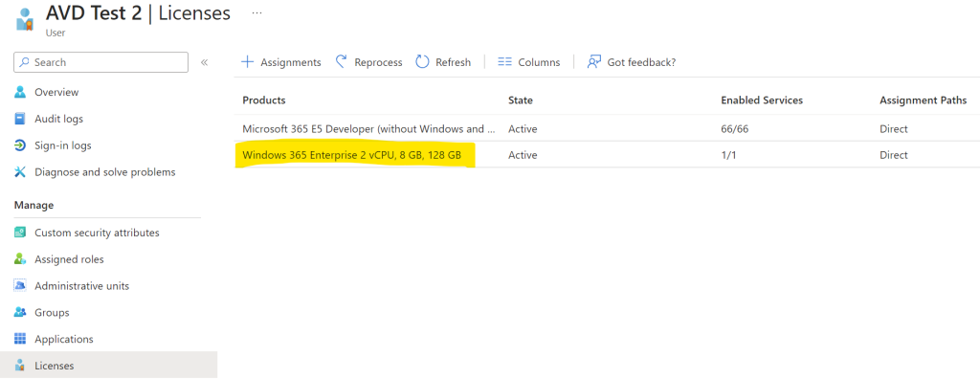
Task: Open Windows 365 Enterprise 2 vCPU license
Action: click(352, 155)
